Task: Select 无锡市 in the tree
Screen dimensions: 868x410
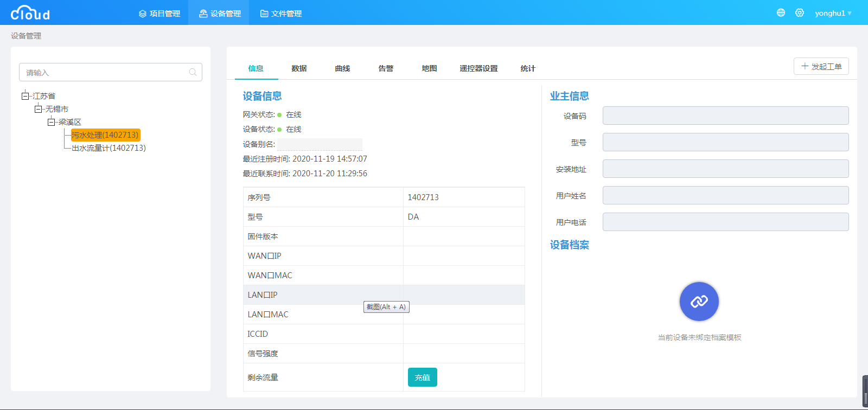Action: pyautogui.click(x=57, y=109)
